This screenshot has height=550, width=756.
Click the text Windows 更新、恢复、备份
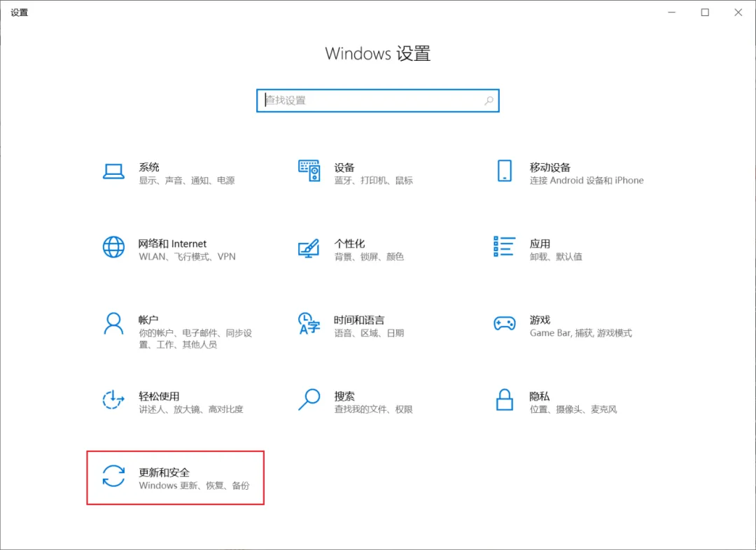pyautogui.click(x=195, y=485)
